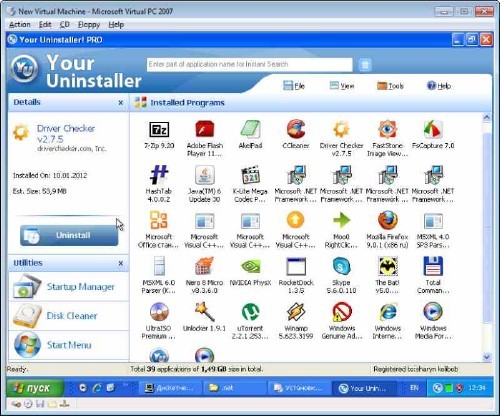Select the first Microsoft Visual C++ icon
Screen dimensions: 500x416
204,221
